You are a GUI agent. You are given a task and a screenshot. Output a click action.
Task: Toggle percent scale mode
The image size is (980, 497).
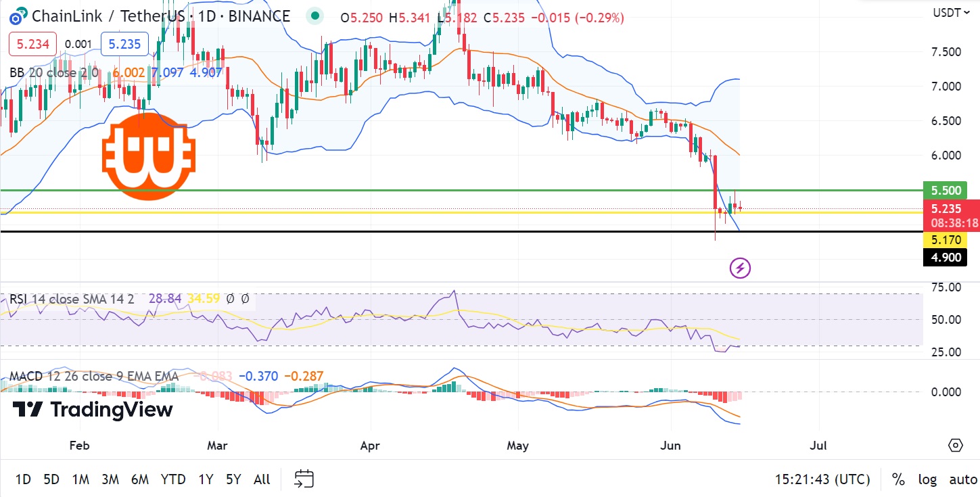[898, 479]
